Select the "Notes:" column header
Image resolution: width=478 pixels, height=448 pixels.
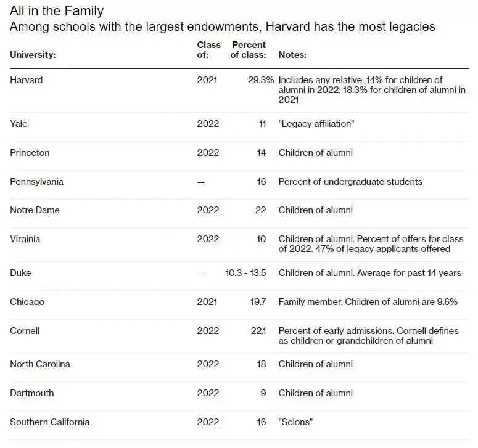(292, 55)
